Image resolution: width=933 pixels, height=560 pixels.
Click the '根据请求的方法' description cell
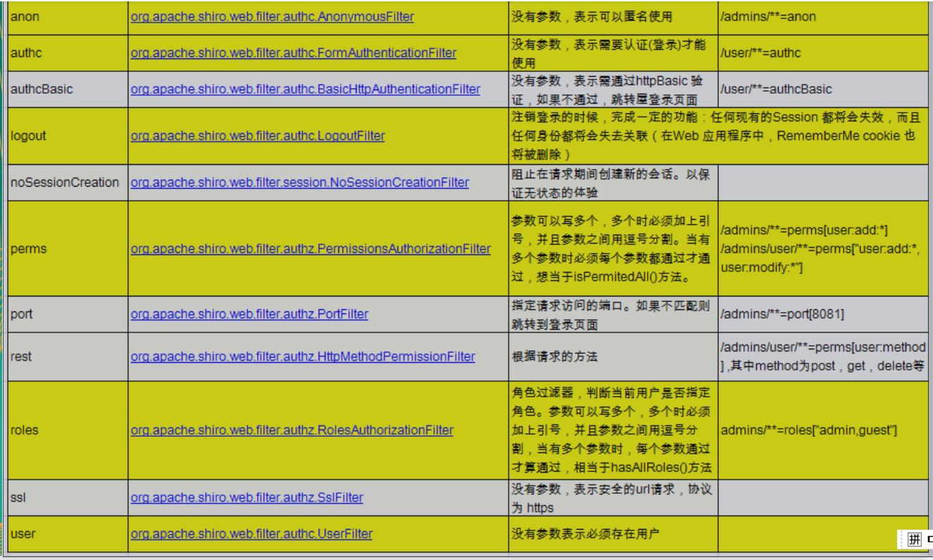[x=612, y=356]
